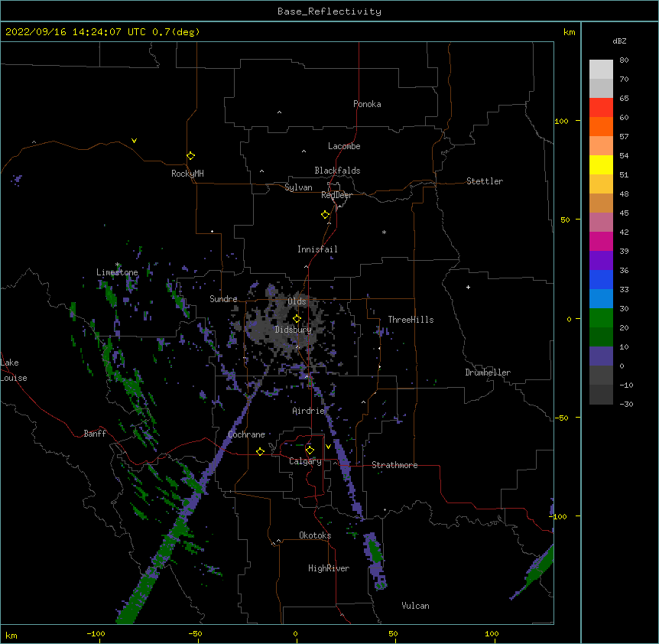This screenshot has height=644, width=659.
Task: Click the Sylvan map label
Action: (298, 187)
